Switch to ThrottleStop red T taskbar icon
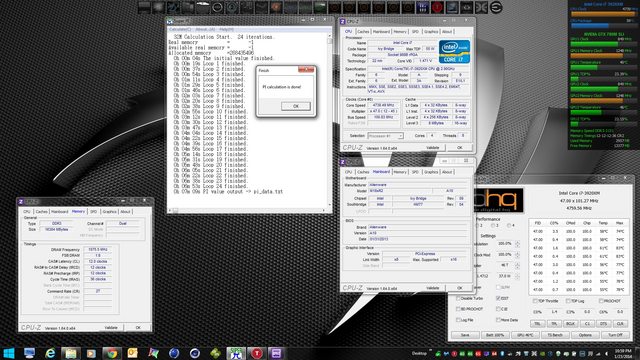 tap(257, 353)
